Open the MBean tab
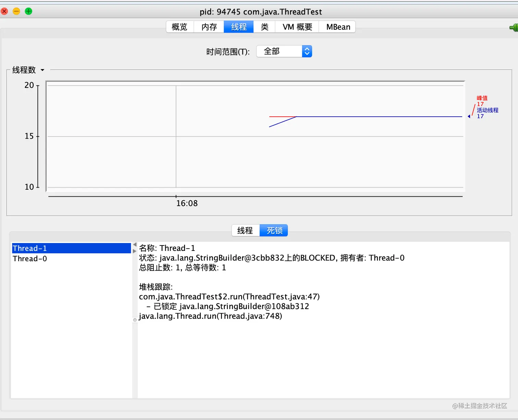518x420 pixels. pos(338,27)
